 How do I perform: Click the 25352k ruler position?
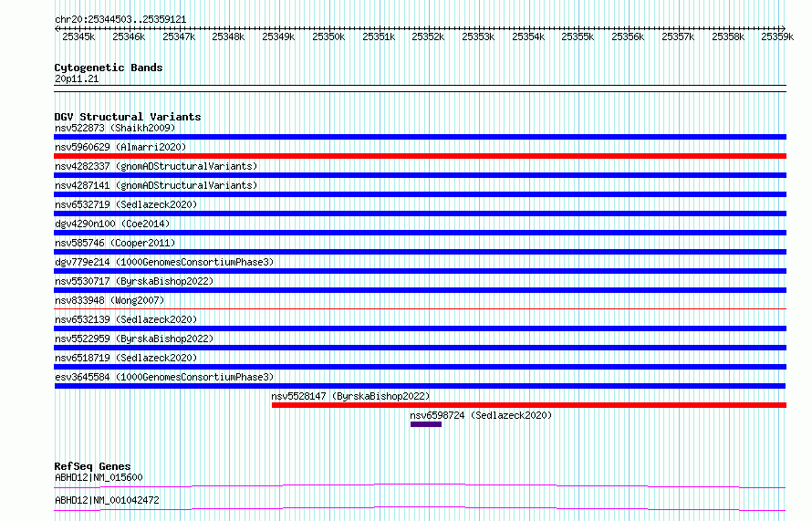[x=428, y=36]
